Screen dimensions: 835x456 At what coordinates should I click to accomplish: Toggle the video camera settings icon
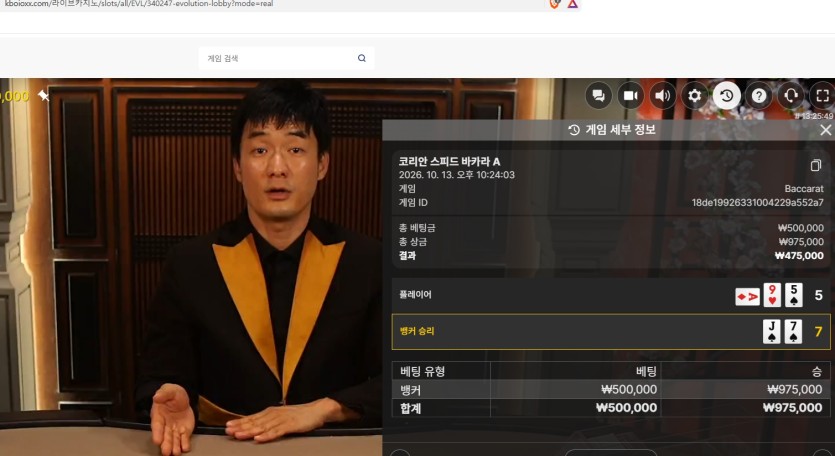tap(631, 96)
